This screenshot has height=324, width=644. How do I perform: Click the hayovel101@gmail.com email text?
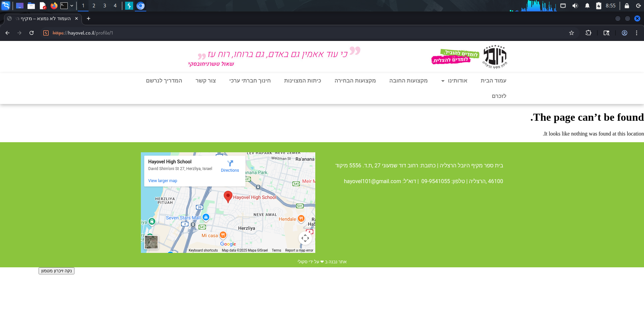coord(372,181)
